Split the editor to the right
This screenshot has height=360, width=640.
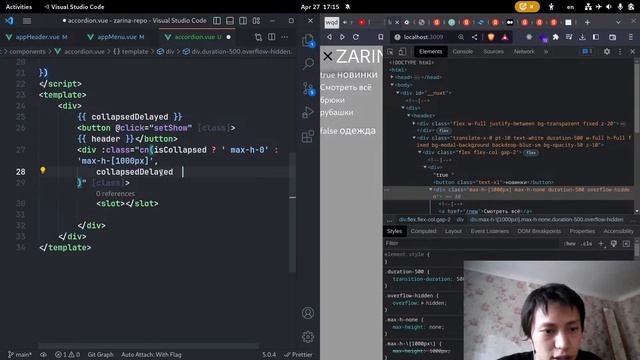coord(271,37)
